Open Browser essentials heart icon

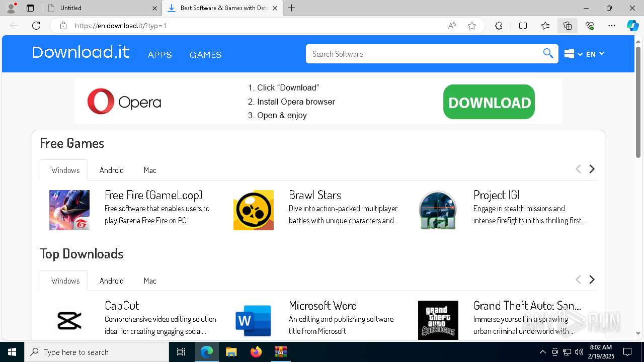point(590,26)
